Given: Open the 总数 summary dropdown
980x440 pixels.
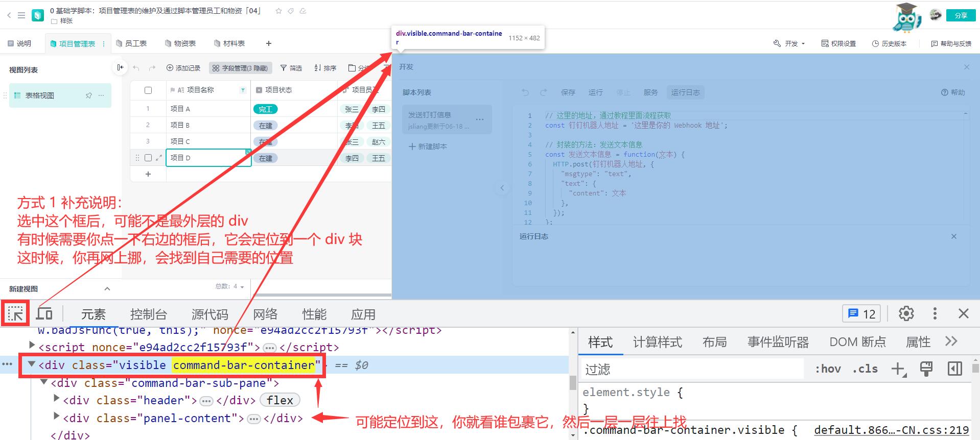Looking at the screenshot, I should point(230,286).
